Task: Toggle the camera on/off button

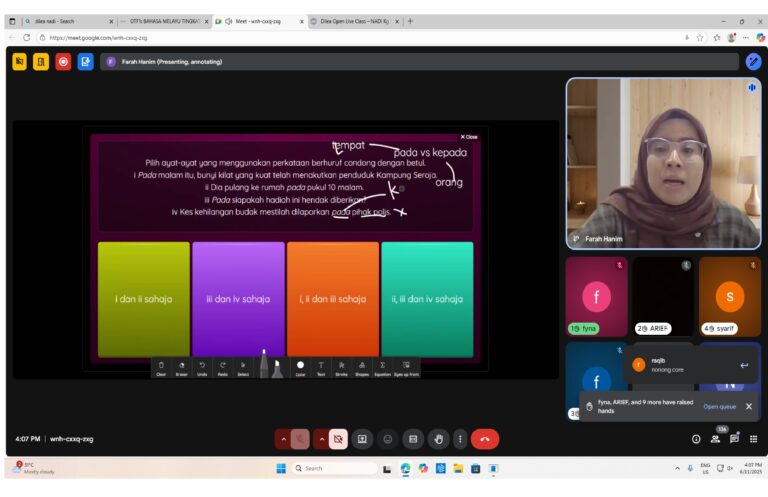Action: pos(338,439)
